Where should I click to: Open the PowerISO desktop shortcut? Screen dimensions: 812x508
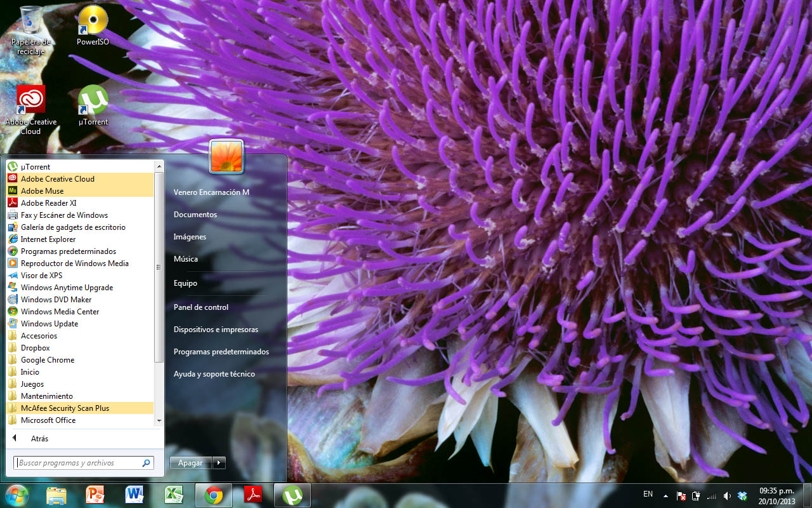click(93, 26)
